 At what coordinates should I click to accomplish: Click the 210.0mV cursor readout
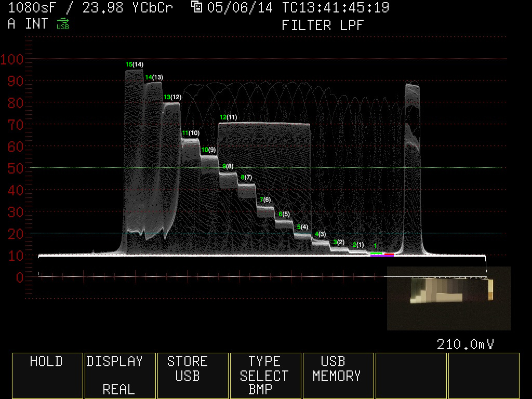coord(465,344)
